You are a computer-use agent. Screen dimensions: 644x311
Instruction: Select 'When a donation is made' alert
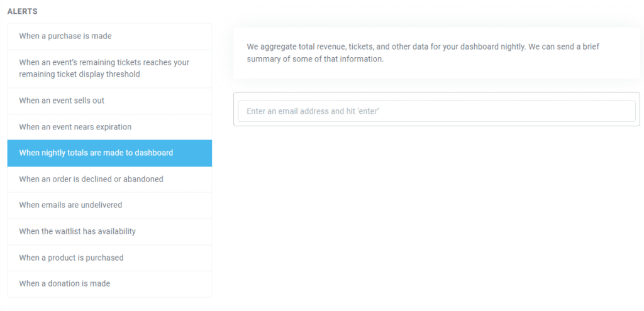pos(64,283)
